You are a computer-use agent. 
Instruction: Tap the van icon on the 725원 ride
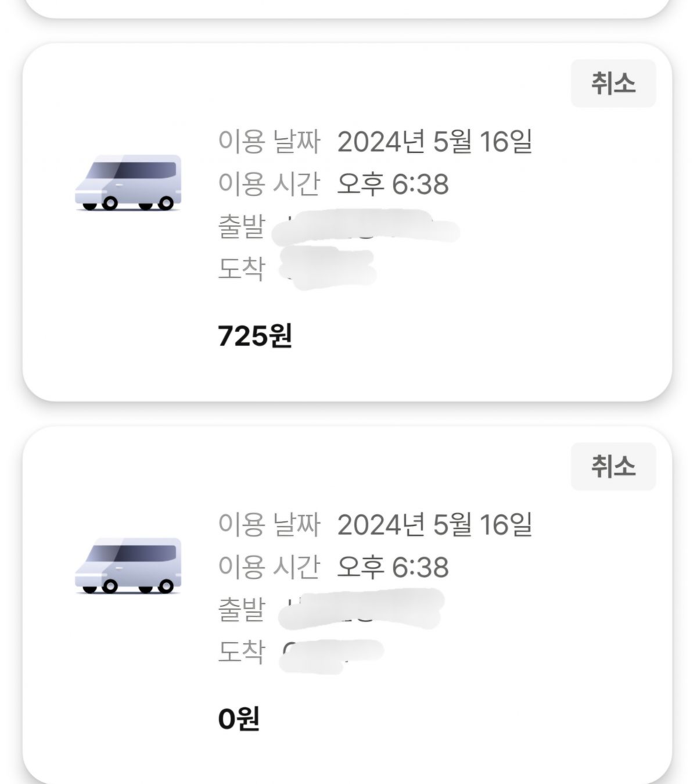[128, 182]
